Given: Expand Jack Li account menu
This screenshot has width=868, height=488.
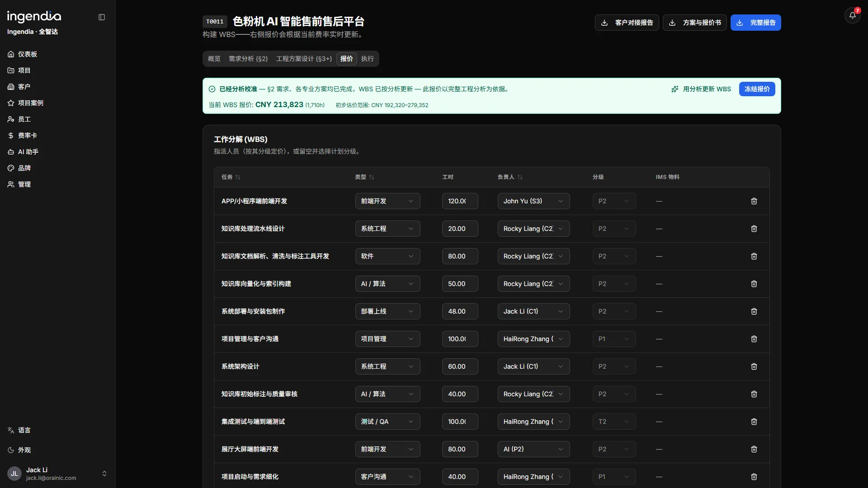Looking at the screenshot, I should (x=57, y=474).
